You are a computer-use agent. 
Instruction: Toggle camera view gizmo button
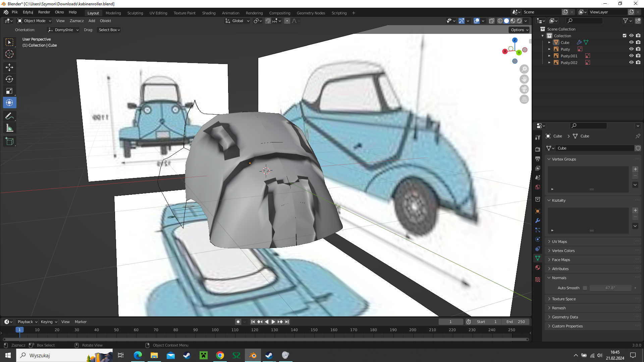(524, 89)
